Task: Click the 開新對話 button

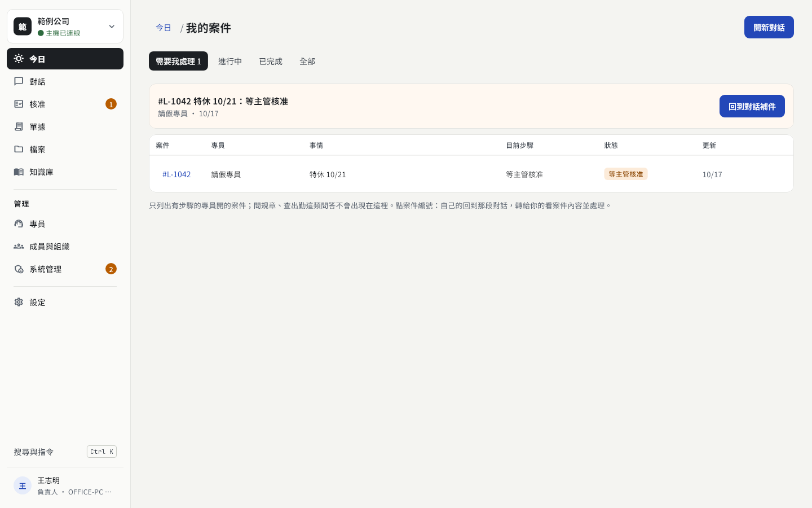Action: (769, 27)
